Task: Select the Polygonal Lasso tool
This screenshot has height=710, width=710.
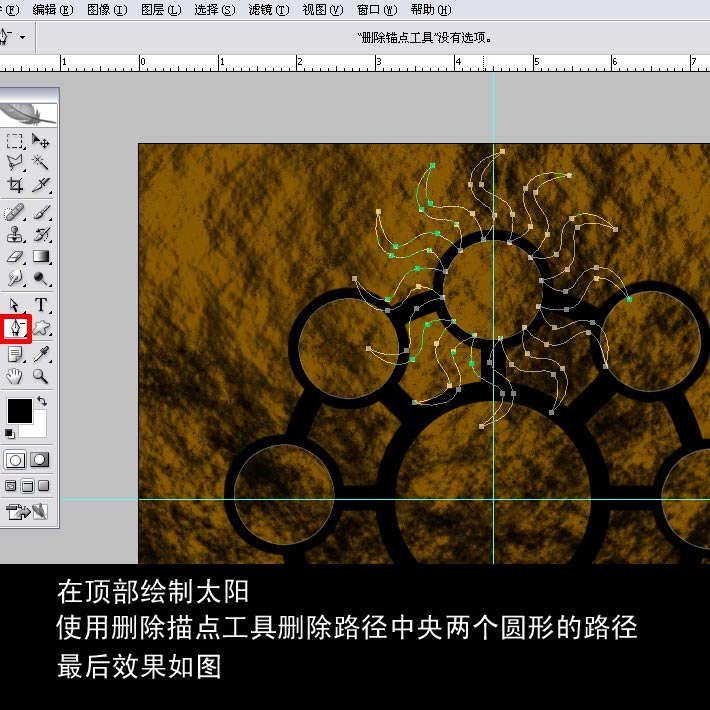Action: [x=14, y=162]
